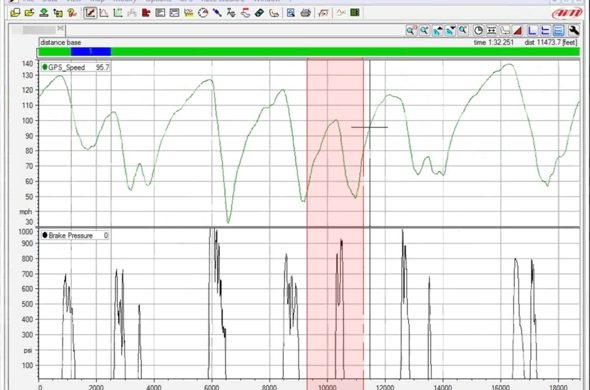Select the blue lap segment in the lap bar
The height and width of the screenshot is (390, 590).
pyautogui.click(x=91, y=52)
